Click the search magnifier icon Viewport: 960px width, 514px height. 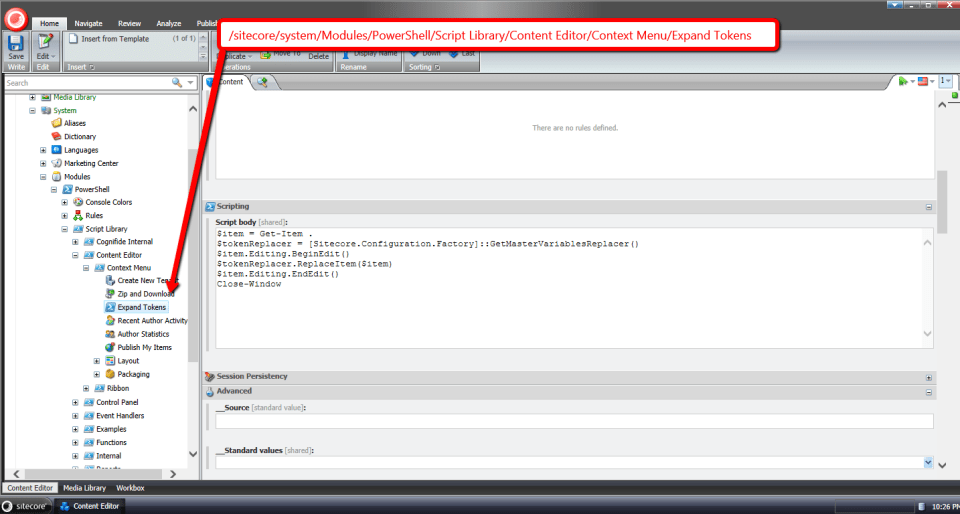coord(177,83)
